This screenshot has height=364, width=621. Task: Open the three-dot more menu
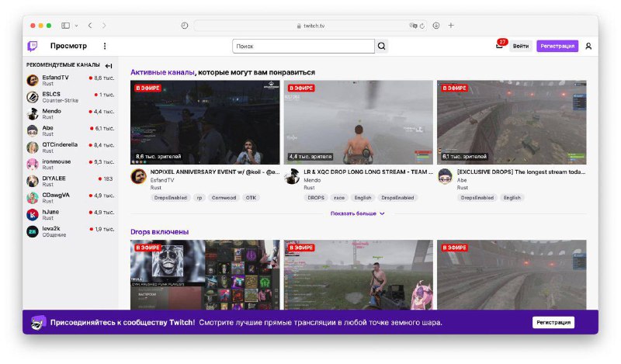[105, 47]
